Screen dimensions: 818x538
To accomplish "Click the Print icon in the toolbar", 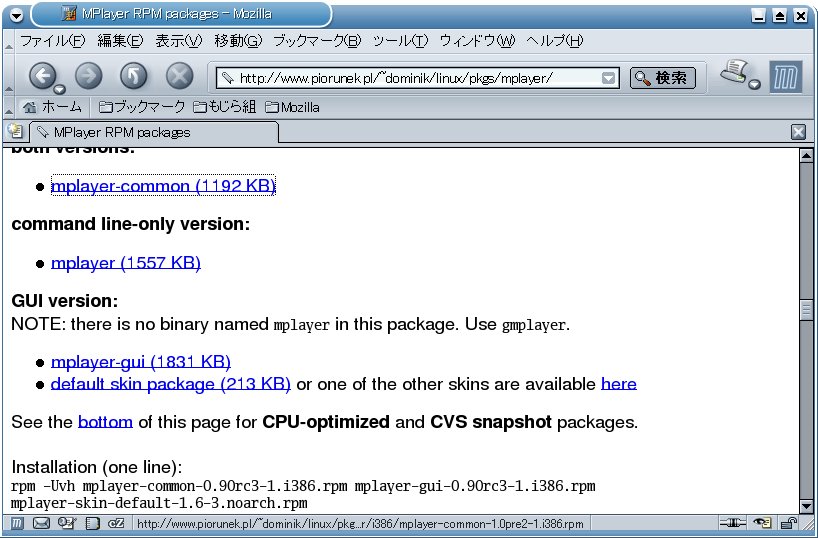I will [735, 71].
